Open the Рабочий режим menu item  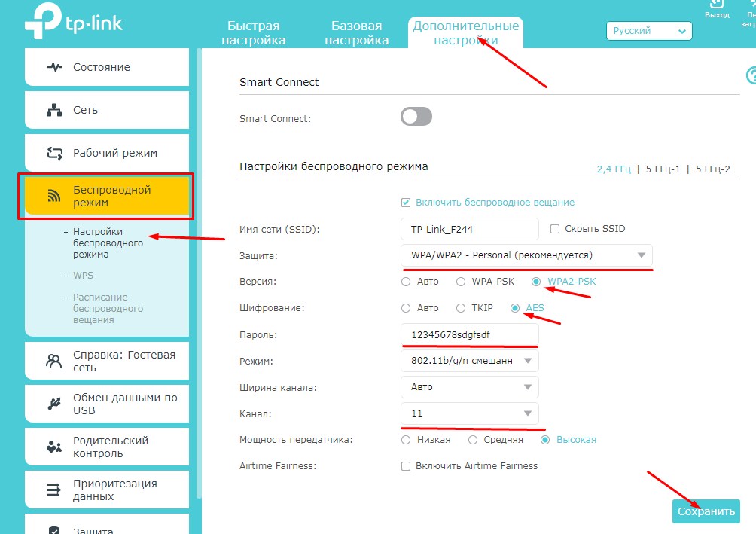pos(107,153)
